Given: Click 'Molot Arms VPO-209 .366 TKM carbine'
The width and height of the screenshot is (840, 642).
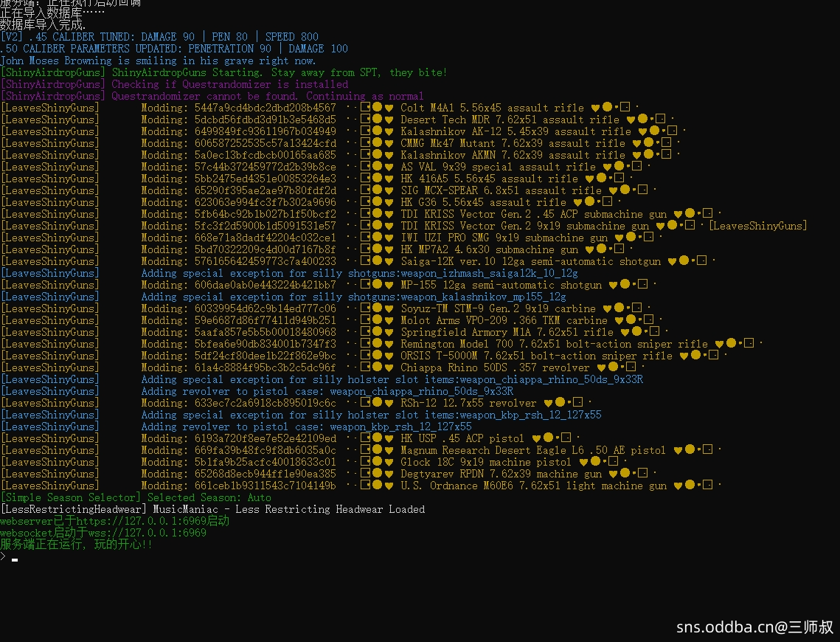Looking at the screenshot, I should point(504,320).
